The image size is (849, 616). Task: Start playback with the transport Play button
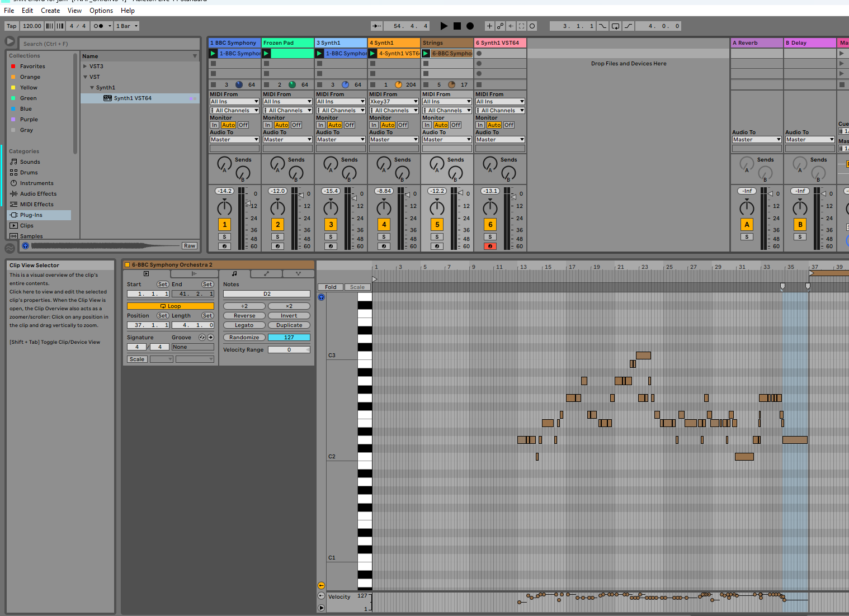(x=444, y=26)
